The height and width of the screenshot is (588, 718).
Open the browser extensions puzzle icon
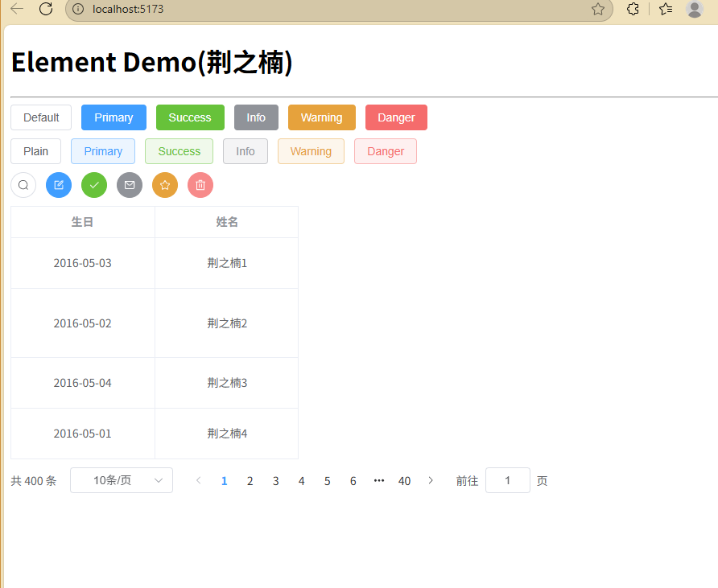point(633,9)
